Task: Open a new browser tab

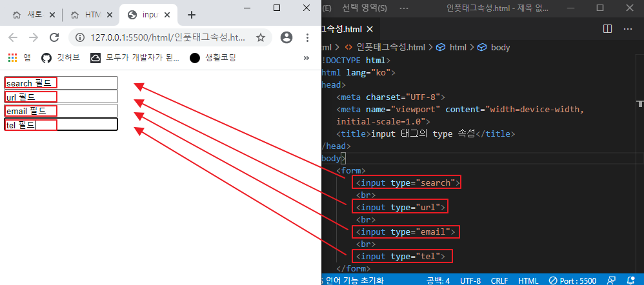Action: point(192,15)
